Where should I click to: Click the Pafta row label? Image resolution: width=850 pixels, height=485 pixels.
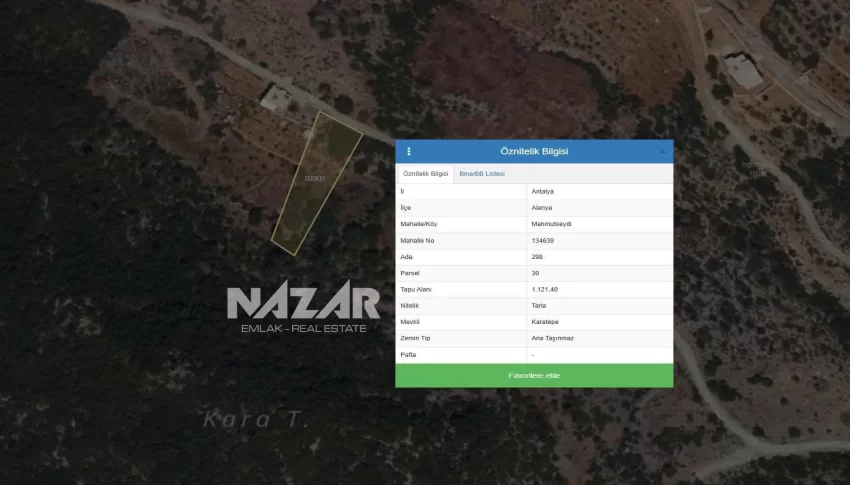[408, 354]
